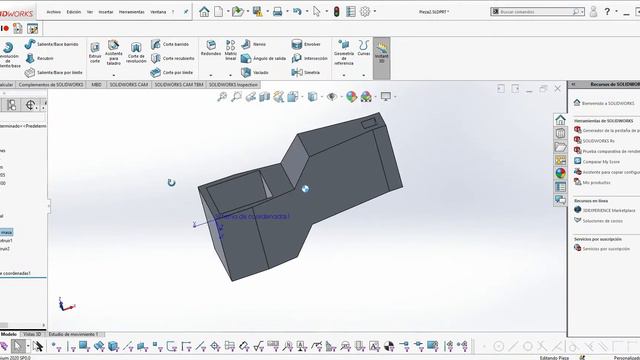Click the Buscar comandos search field
Viewport: 640px width, 360px height.
pos(537,12)
